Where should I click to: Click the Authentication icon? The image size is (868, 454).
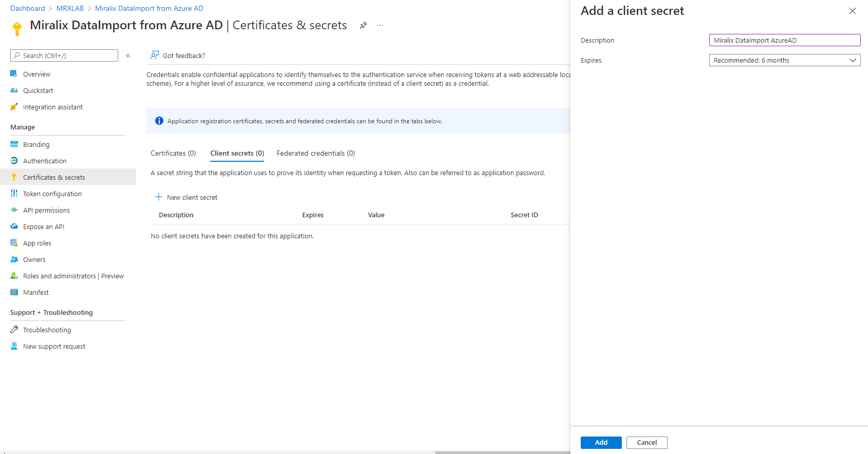[14, 161]
